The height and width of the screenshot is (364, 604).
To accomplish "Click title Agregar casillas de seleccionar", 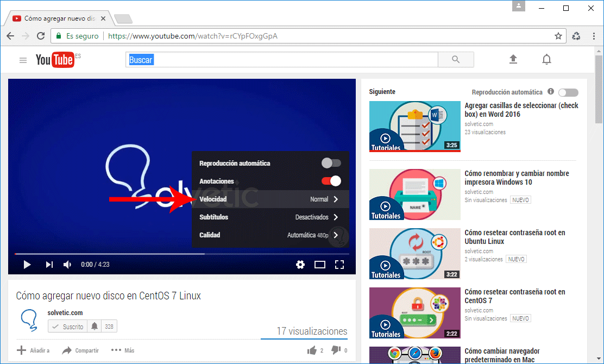I will pyautogui.click(x=521, y=110).
